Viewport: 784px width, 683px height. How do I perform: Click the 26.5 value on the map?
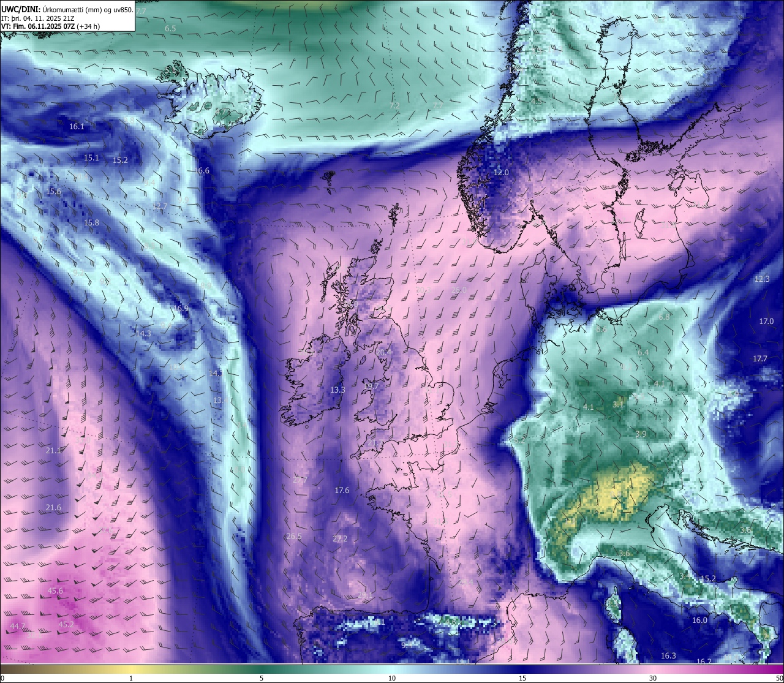tap(294, 537)
